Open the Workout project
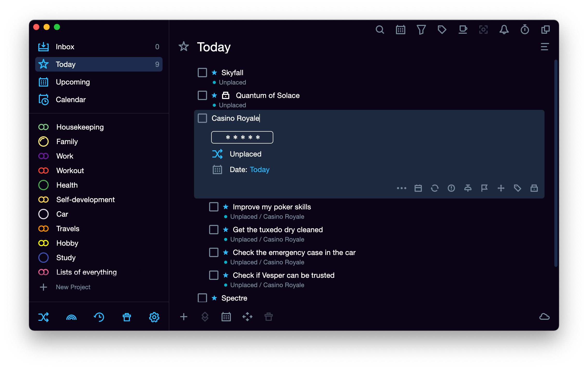Viewport: 588px width, 369px height. point(99,171)
